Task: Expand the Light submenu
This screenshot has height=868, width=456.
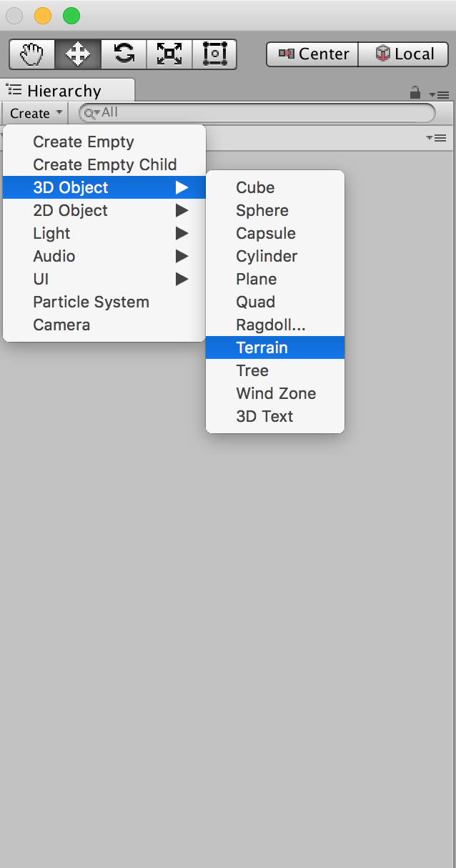Action: click(x=104, y=233)
